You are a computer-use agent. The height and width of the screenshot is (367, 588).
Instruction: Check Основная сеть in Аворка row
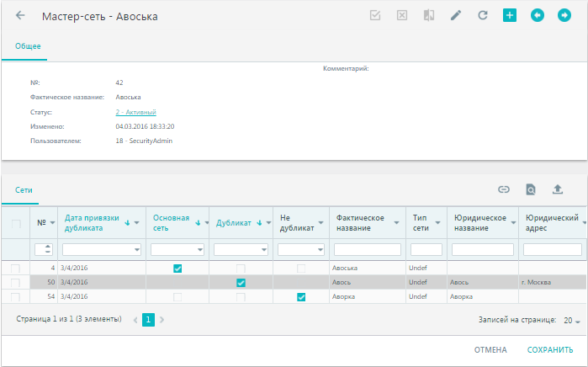(177, 297)
